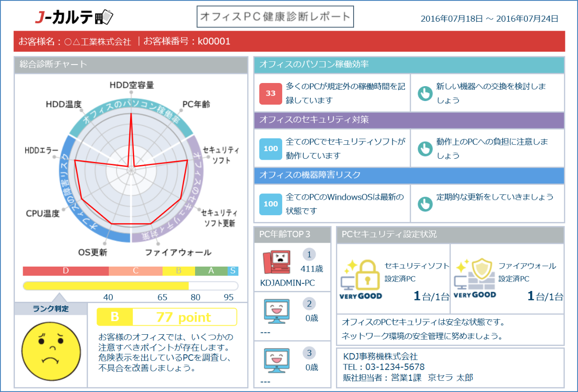578x392 pixels.
Task: Select the オフィスのセキュリティ対策 section header
Action: pyautogui.click(x=409, y=120)
